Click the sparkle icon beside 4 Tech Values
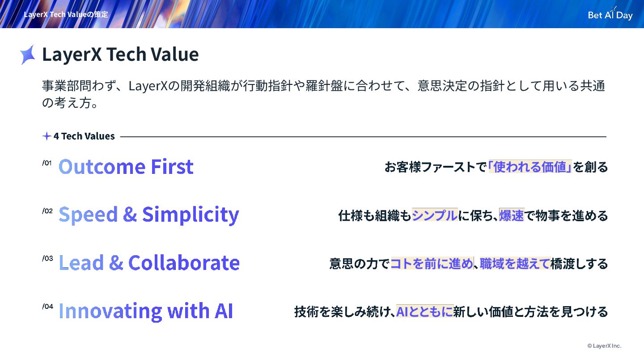 click(x=47, y=136)
